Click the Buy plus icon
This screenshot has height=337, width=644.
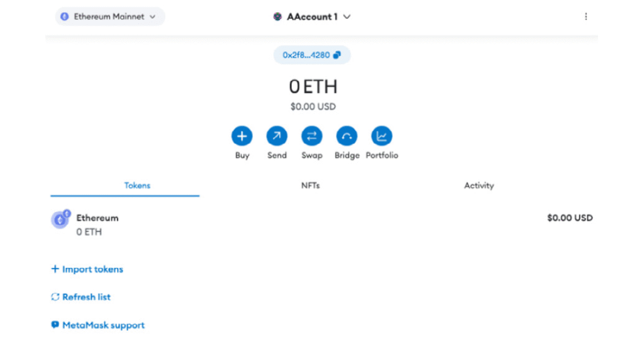click(x=242, y=136)
